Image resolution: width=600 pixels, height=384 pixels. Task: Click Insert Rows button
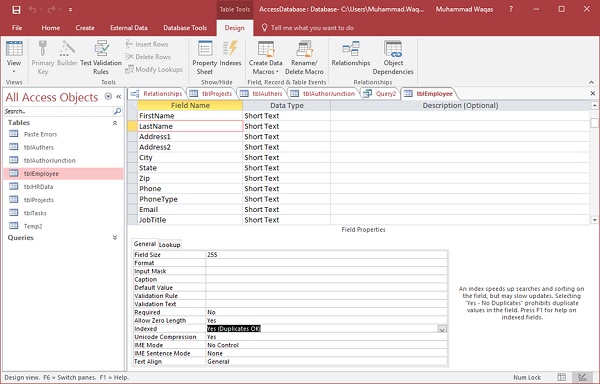[147, 44]
